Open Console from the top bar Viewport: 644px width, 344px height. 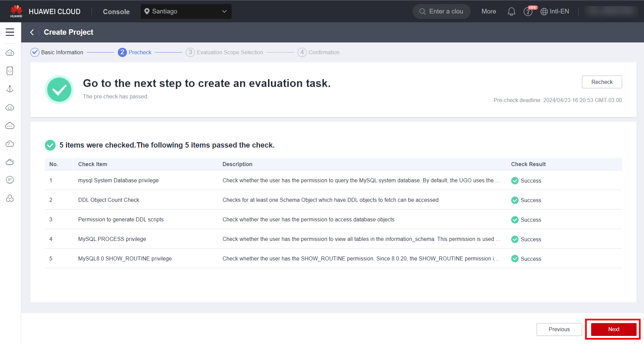tap(116, 12)
